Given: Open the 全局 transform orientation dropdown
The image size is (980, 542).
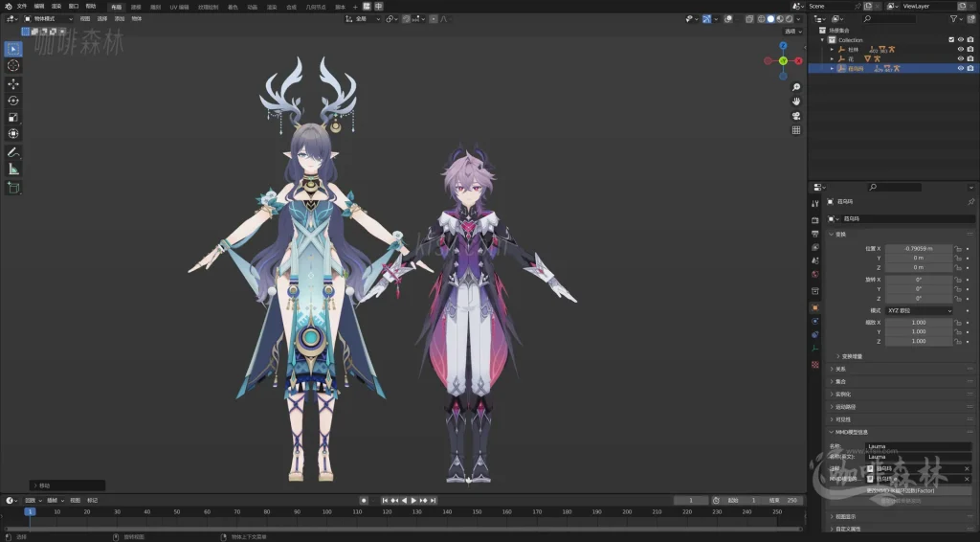Looking at the screenshot, I should pyautogui.click(x=363, y=19).
